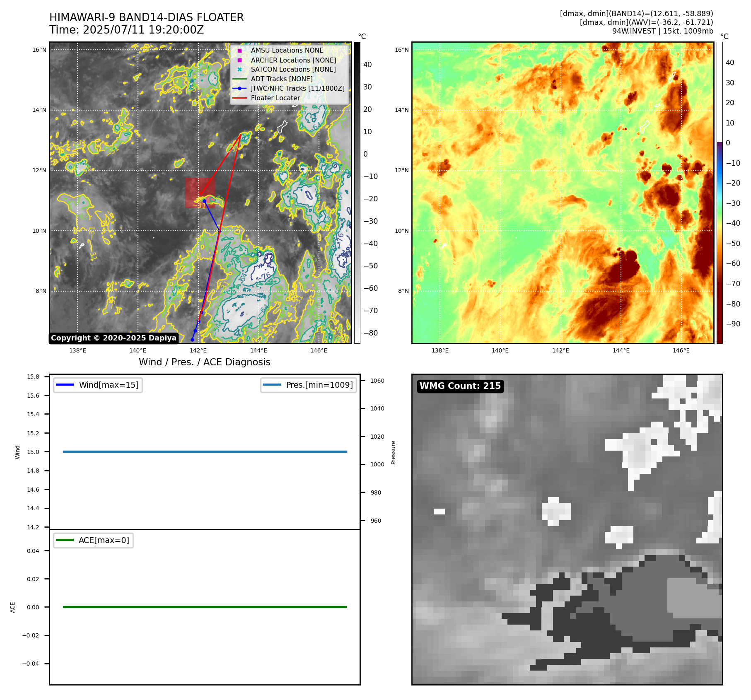The width and height of the screenshot is (751, 700).
Task: Click the SATCON Locations cyan x marker
Action: pyautogui.click(x=239, y=69)
